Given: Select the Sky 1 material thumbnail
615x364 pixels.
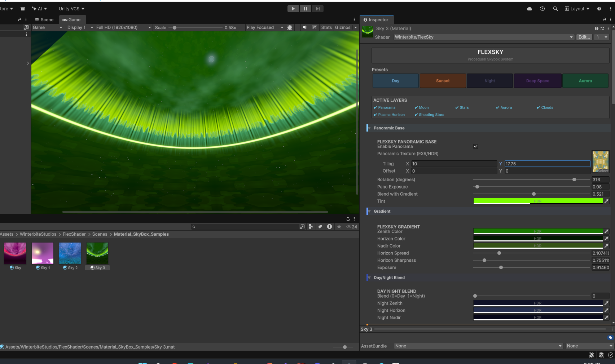Looking at the screenshot, I should 43,253.
